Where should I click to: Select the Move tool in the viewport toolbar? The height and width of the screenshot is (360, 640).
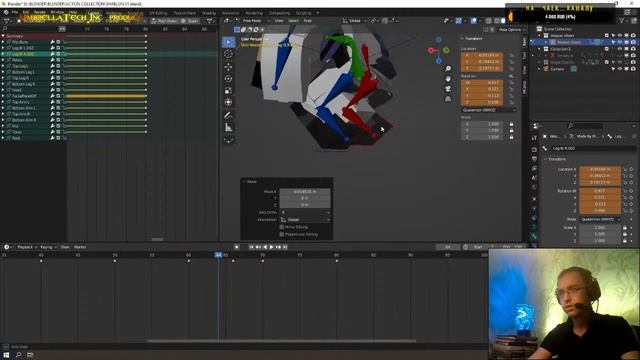pyautogui.click(x=229, y=67)
